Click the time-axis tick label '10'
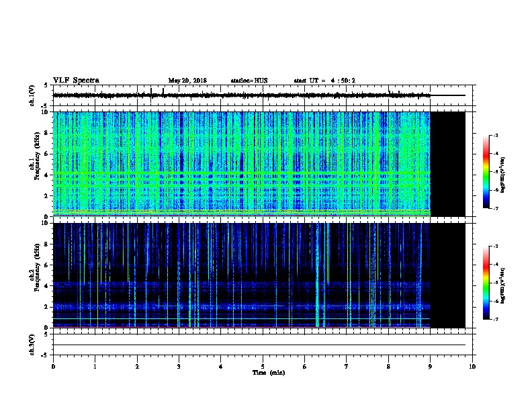The width and height of the screenshot is (532, 411). [472, 367]
